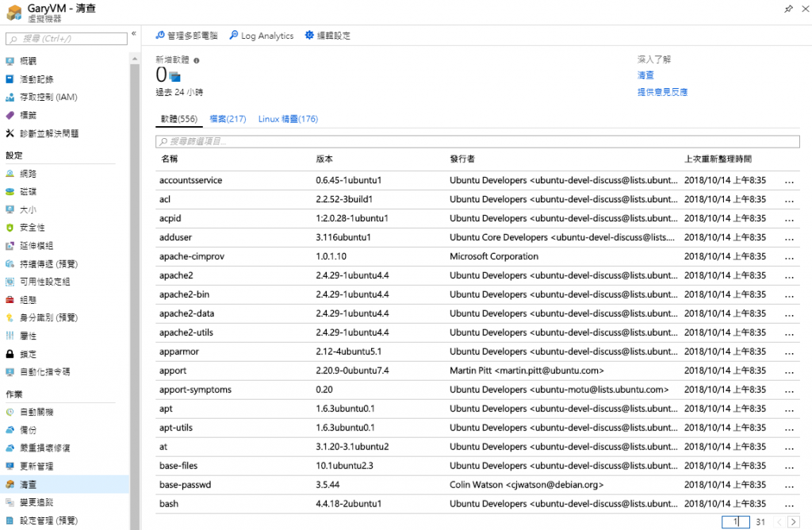Click the adduser row name
The width and height of the screenshot is (812, 530).
point(175,237)
